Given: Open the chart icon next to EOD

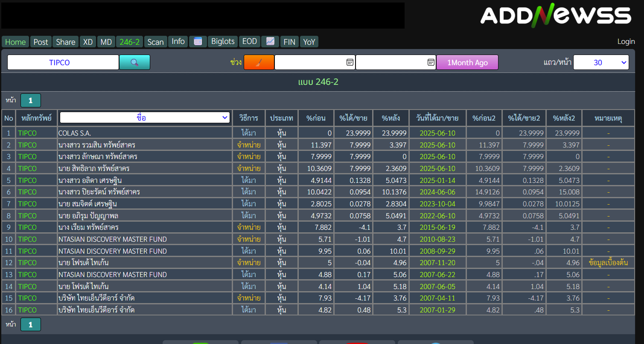Looking at the screenshot, I should pos(270,41).
